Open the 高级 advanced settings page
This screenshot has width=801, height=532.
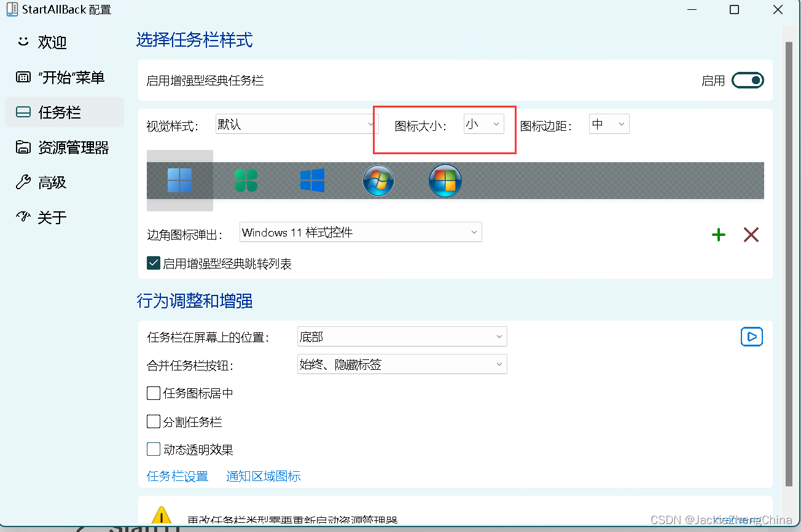point(50,182)
